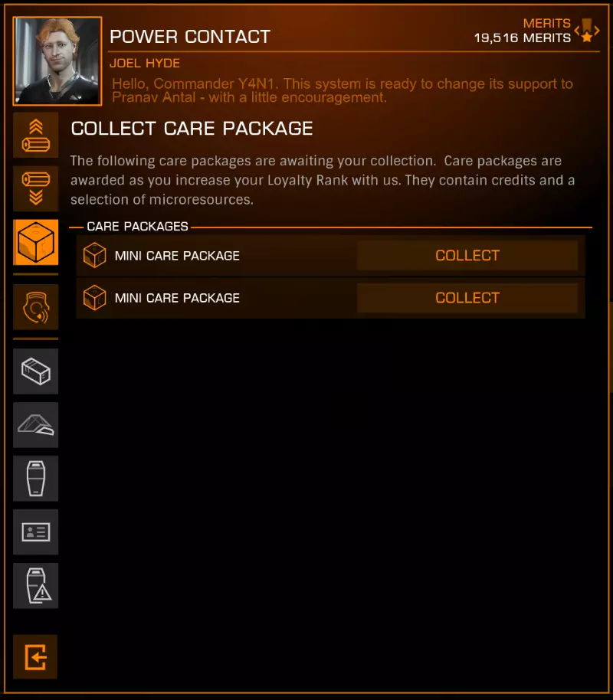Click the scrollbar on the right edge
Screen dimensions: 613x700
tap(611, 348)
